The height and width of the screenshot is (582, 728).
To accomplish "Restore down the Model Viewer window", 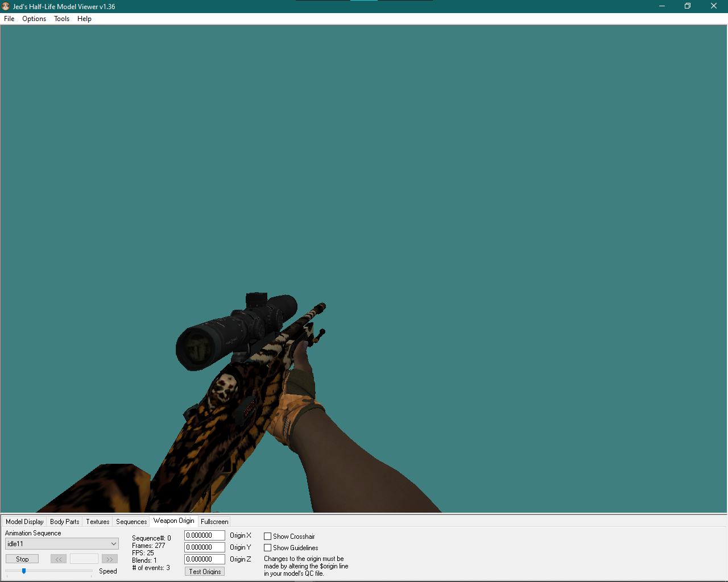I will pyautogui.click(x=688, y=6).
